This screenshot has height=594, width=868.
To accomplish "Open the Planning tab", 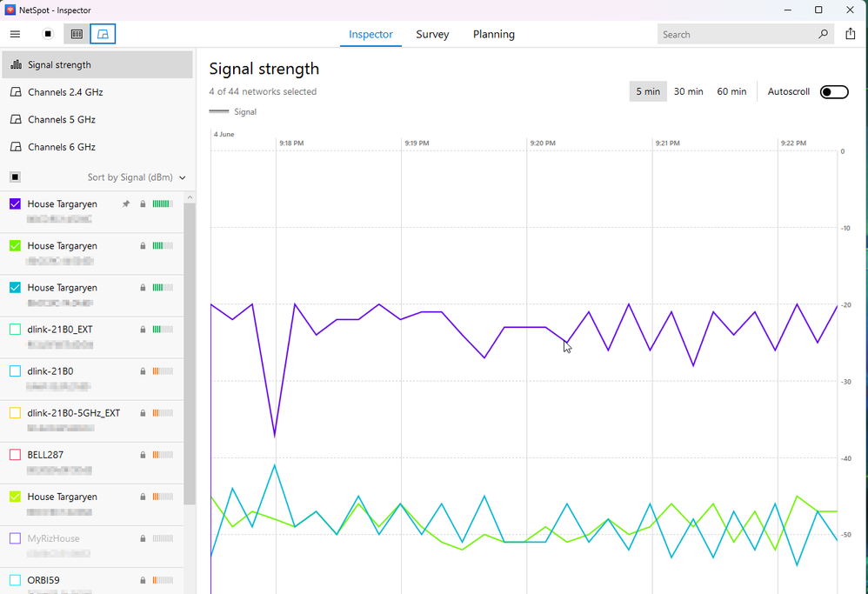I will click(x=493, y=34).
